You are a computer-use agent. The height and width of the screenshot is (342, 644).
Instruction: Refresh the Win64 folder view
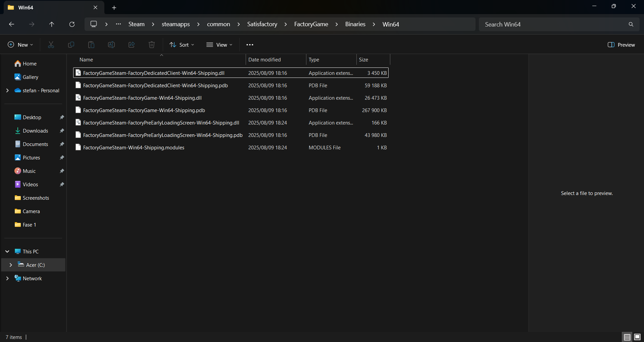(x=72, y=24)
